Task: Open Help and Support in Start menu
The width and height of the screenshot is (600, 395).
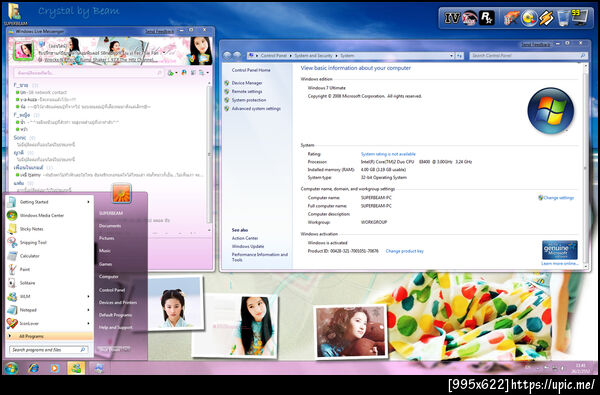Action: (116, 327)
